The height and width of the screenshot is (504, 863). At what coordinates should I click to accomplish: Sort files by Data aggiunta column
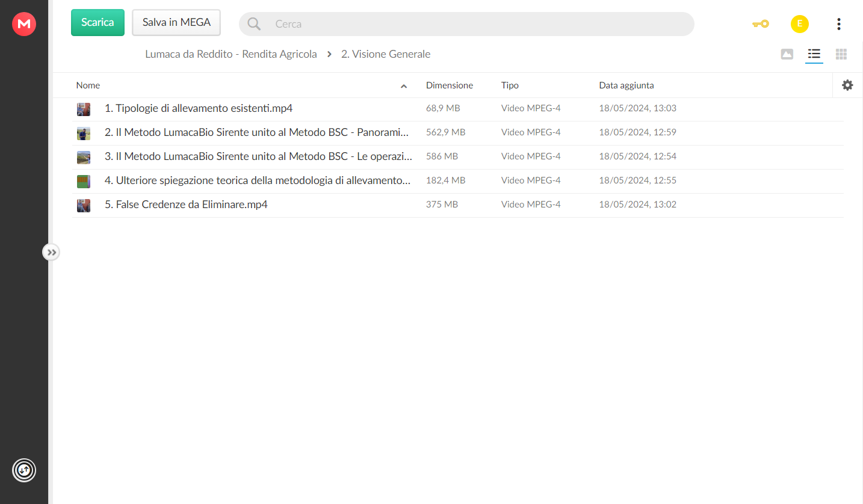[x=626, y=85]
